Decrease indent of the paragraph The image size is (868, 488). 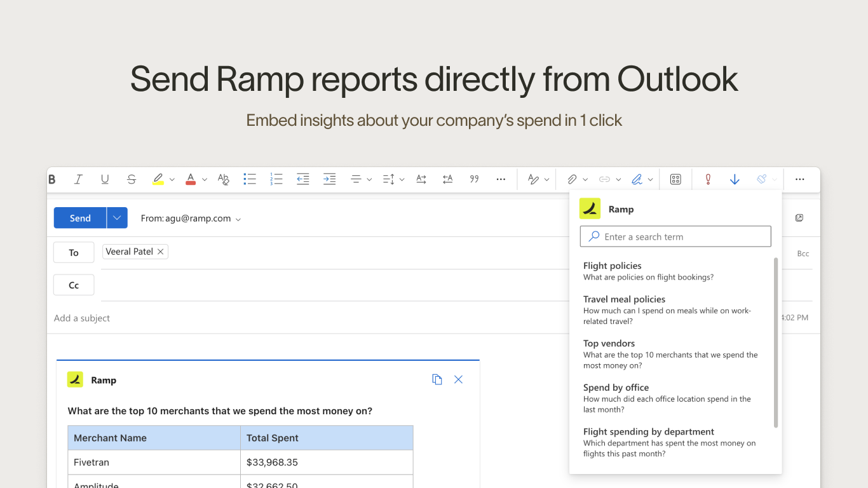[x=303, y=180]
